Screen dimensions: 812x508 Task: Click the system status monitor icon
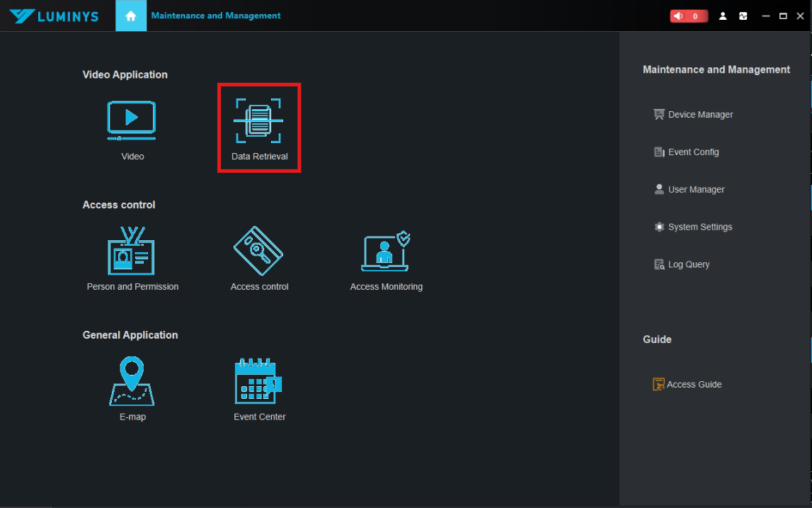coord(743,16)
